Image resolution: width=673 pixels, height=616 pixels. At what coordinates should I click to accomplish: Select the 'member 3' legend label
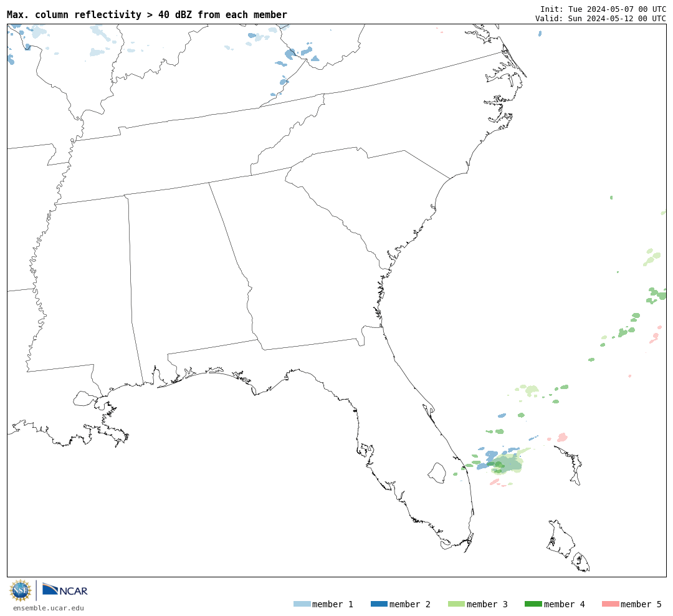487,604
